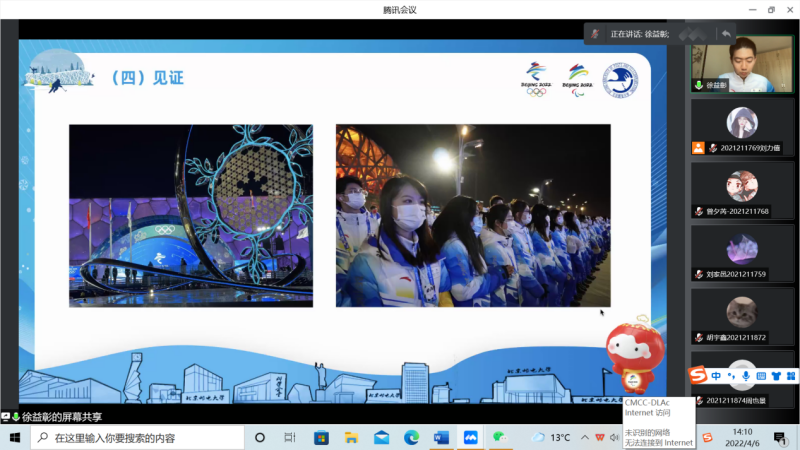Click the volume speaker tray icon
The image size is (800, 450).
coord(615,438)
